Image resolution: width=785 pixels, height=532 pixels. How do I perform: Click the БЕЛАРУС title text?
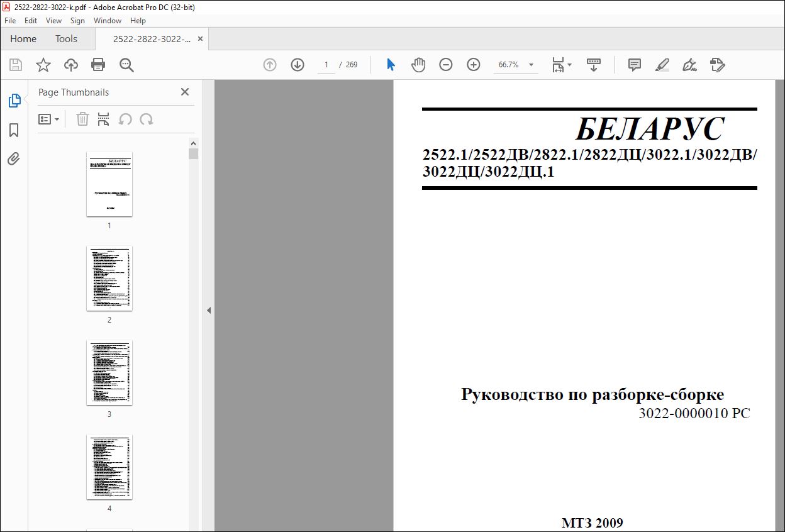pos(650,129)
